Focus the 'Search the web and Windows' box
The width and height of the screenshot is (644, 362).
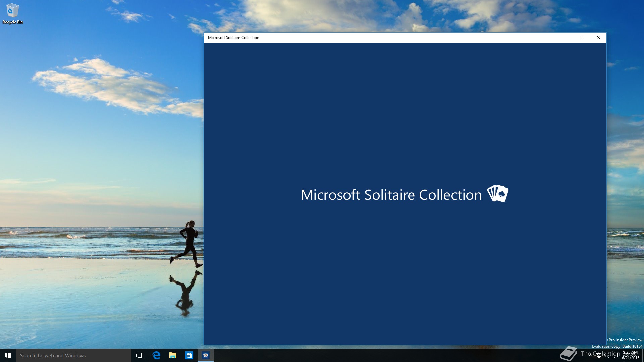pyautogui.click(x=74, y=355)
